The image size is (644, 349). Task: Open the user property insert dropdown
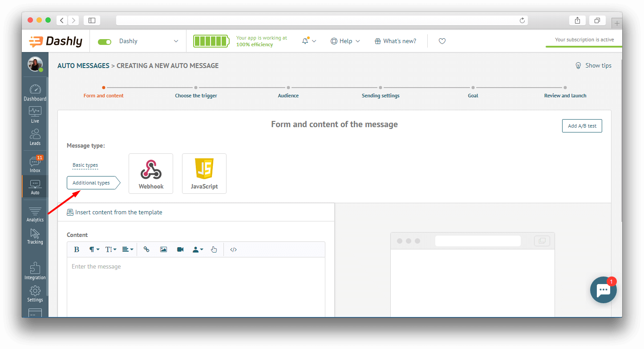198,249
